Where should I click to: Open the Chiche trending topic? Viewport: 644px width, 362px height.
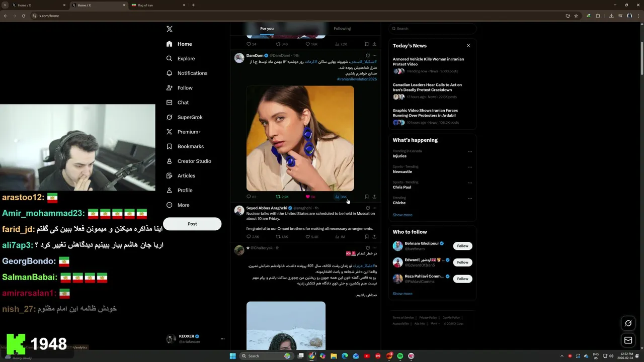[399, 203]
